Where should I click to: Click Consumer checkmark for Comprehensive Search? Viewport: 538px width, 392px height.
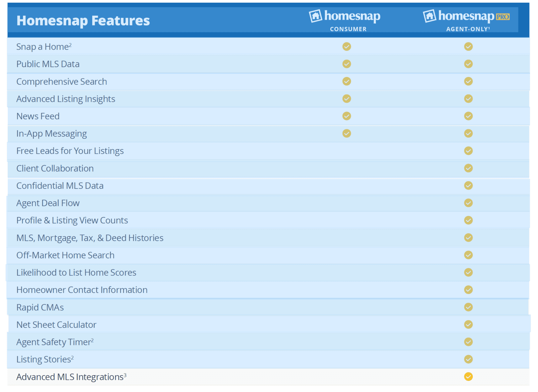[x=347, y=81]
